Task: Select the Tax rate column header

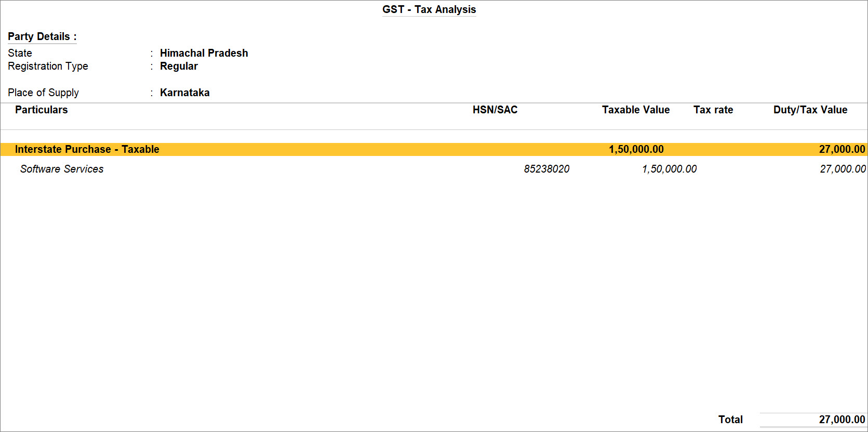Action: point(713,110)
